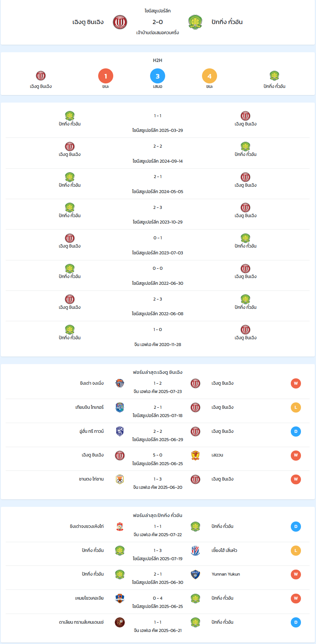The width and height of the screenshot is (316, 644).
Task: Click the Dalian team crest in the 2025-06-21 match
Action: [x=120, y=622]
